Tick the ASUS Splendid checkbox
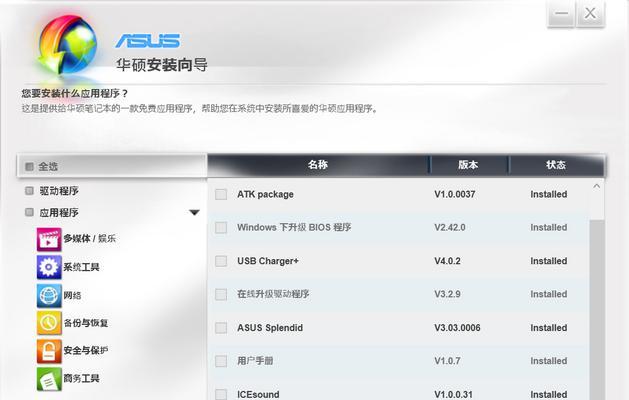Viewport: 629px width, 400px height. click(221, 328)
